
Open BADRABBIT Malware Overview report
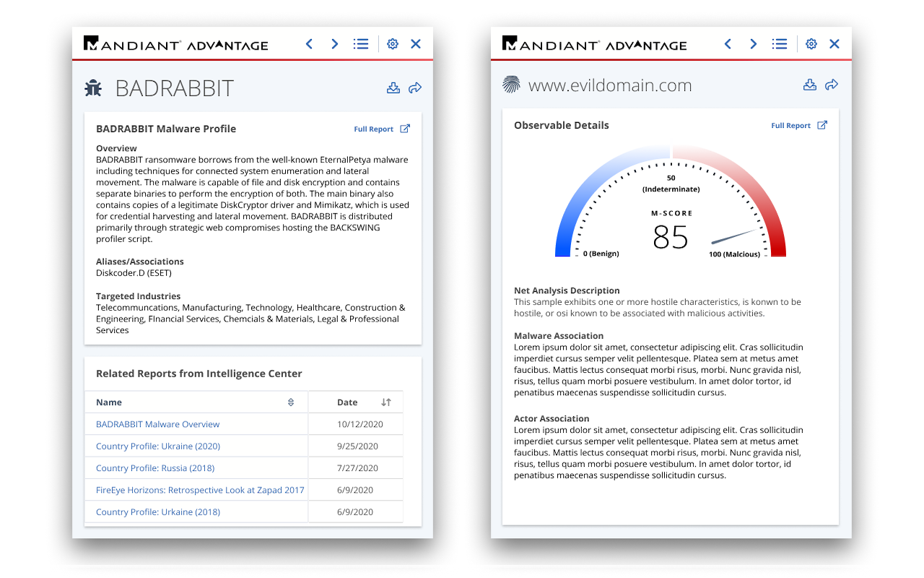(157, 424)
